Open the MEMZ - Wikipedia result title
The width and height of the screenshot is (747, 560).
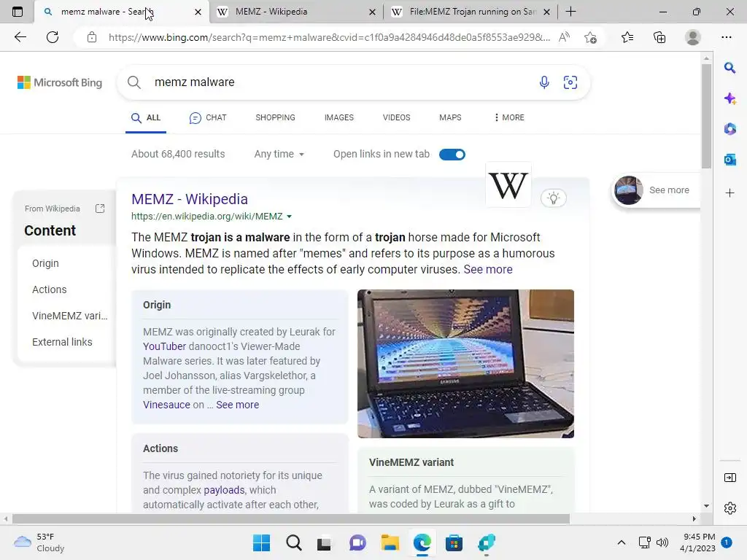190,199
